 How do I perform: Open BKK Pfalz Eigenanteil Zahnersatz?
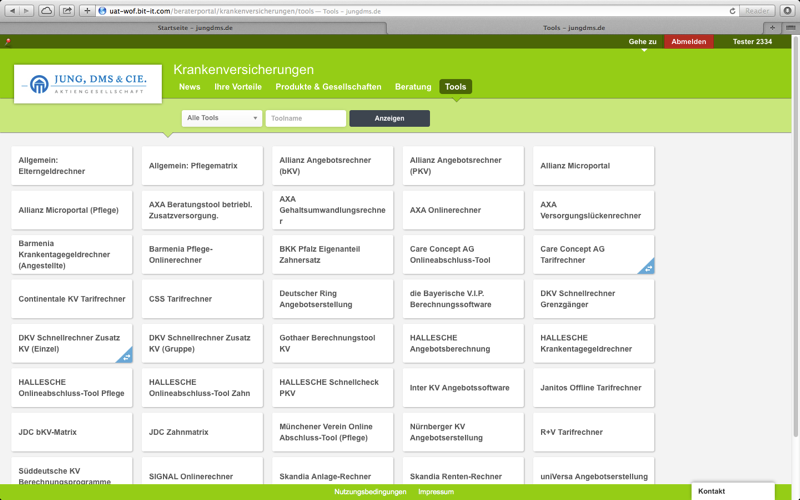[x=333, y=255]
